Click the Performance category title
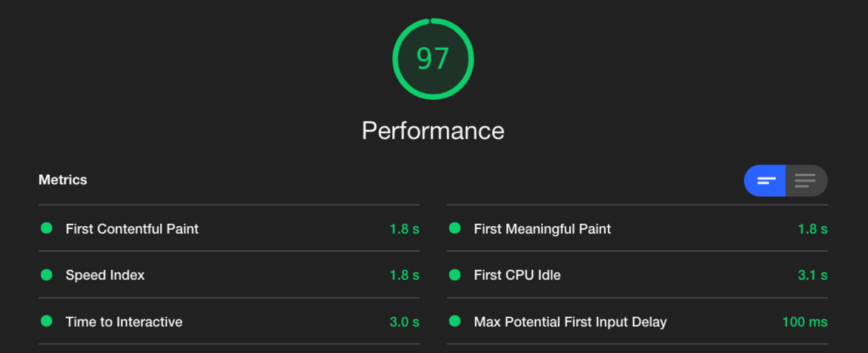The height and width of the screenshot is (353, 868). (433, 131)
